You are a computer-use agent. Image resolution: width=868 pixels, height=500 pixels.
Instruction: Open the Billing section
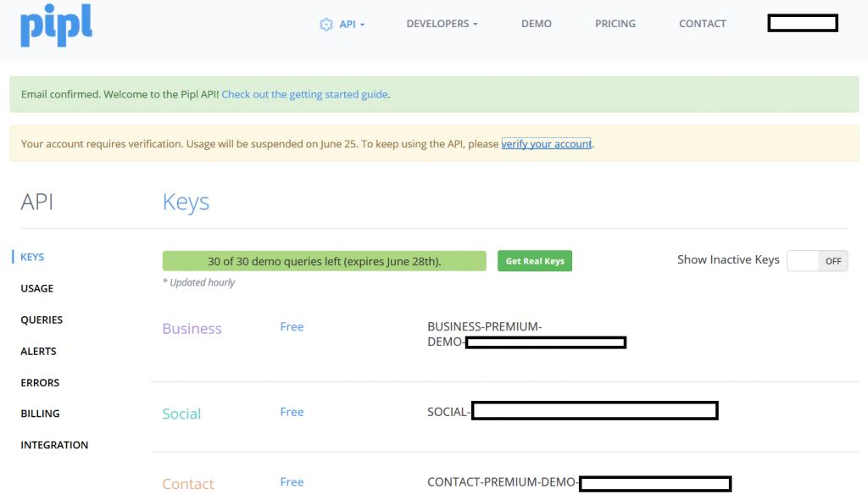[40, 414]
